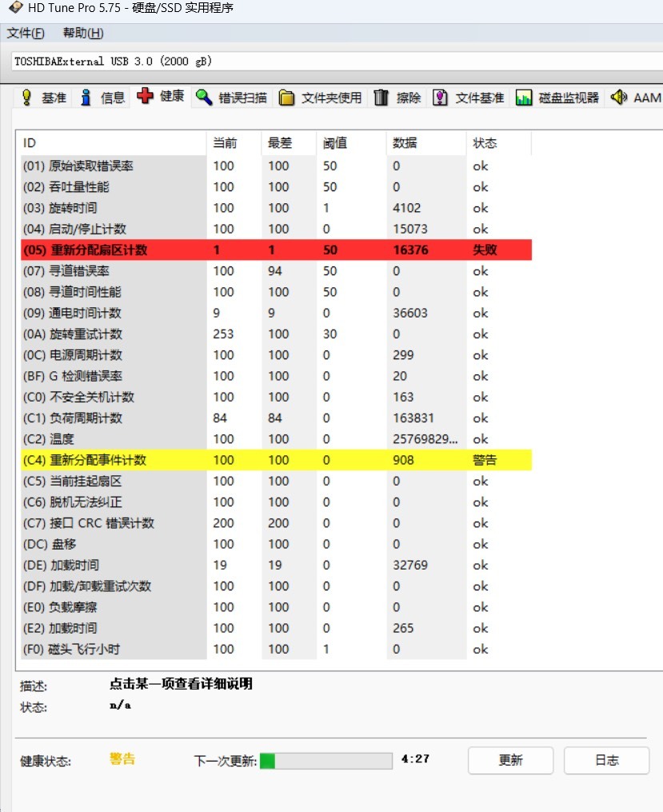
Task: Click the document icon of 文件基准 tab
Action: pos(440,98)
